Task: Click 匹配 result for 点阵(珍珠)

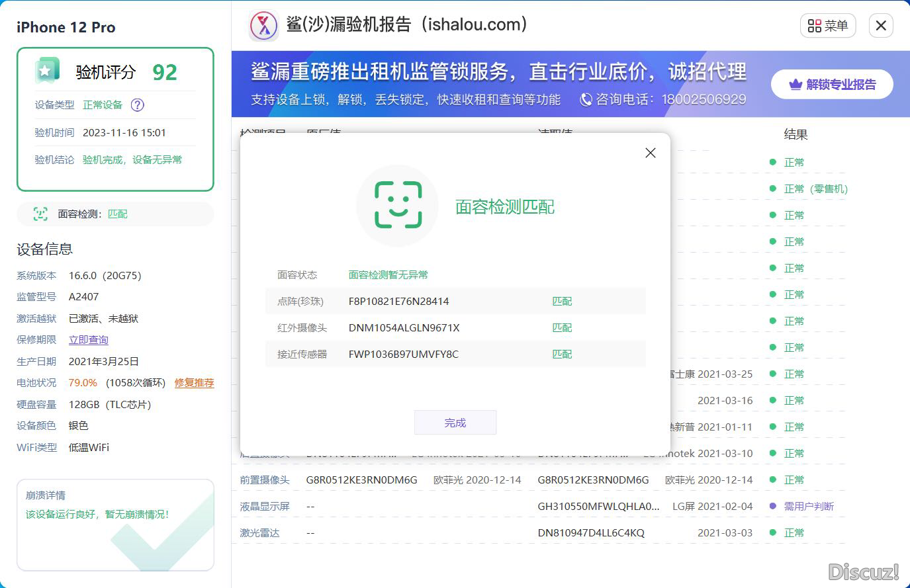Action: tap(562, 301)
